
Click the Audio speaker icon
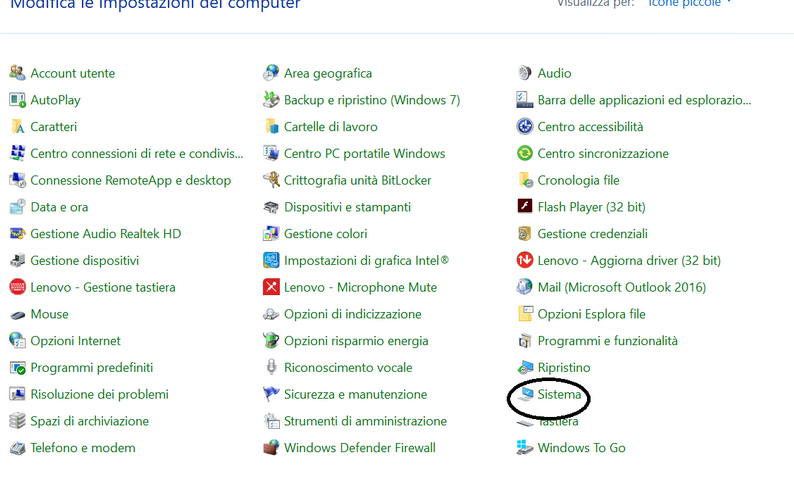[525, 73]
